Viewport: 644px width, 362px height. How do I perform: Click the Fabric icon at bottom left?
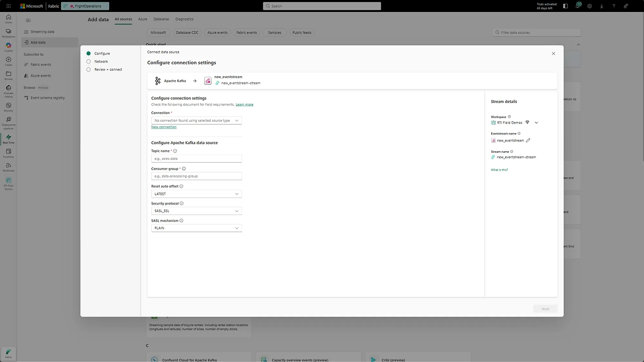8,354
